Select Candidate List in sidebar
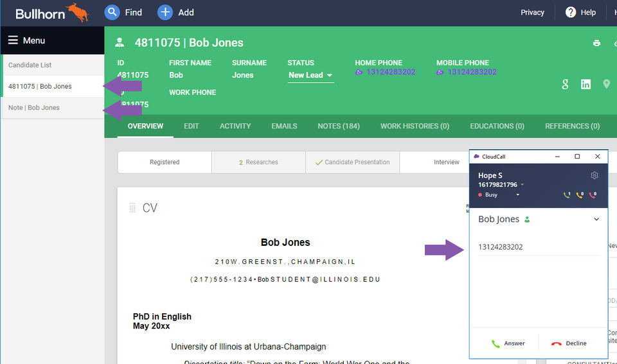 (53, 65)
